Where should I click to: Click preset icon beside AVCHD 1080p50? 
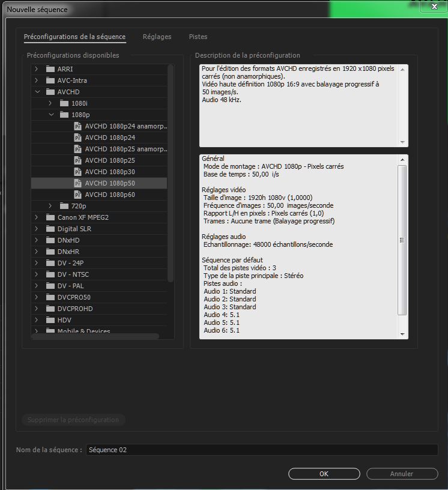pyautogui.click(x=78, y=183)
